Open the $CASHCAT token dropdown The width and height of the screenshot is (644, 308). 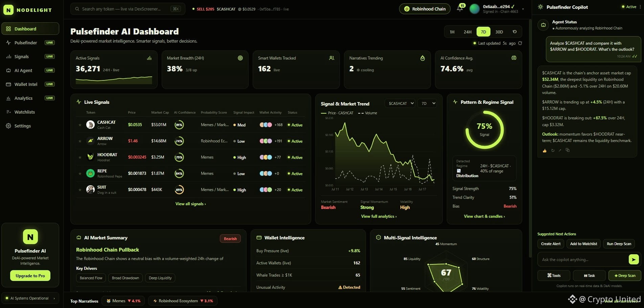point(400,103)
